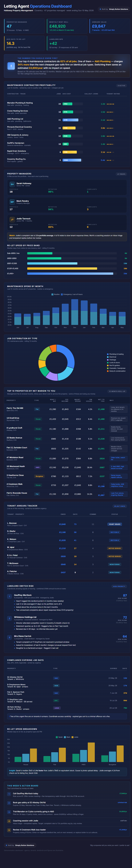The width and height of the screenshot is (132, 868).
Task: Click action number 3 for Trial Marsden
Action: click(9, 812)
